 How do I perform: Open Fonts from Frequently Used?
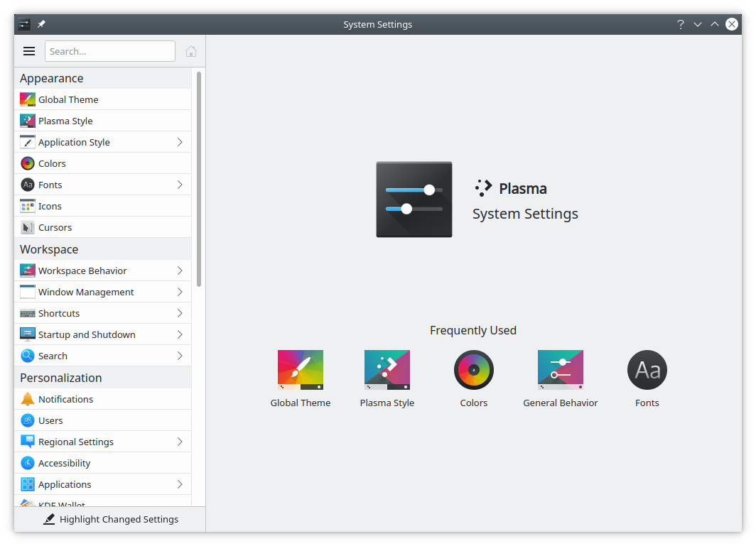(x=647, y=370)
